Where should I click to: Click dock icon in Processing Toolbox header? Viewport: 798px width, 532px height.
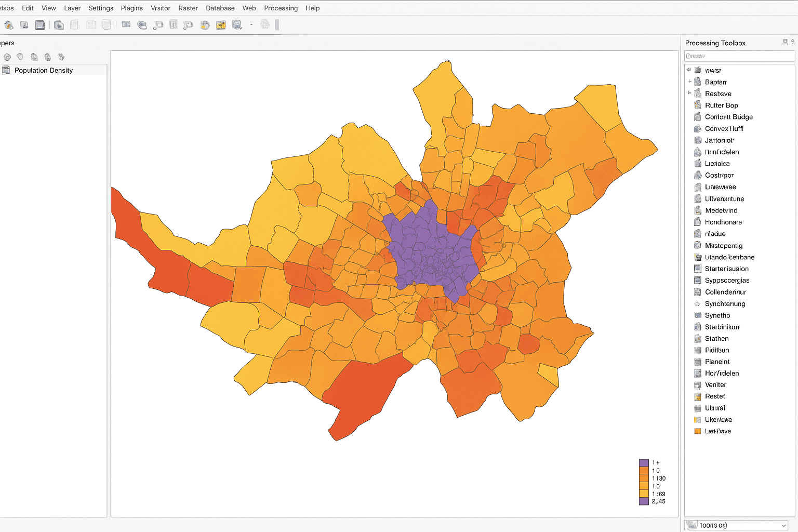[785, 43]
